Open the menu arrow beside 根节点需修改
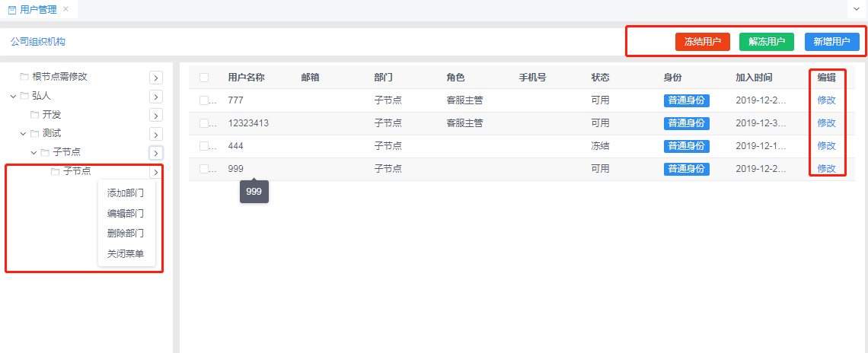The width and height of the screenshot is (868, 353). tap(156, 78)
